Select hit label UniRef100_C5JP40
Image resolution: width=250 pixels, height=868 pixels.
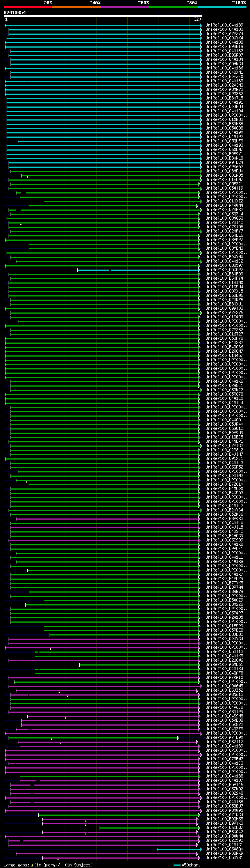(224, 424)
